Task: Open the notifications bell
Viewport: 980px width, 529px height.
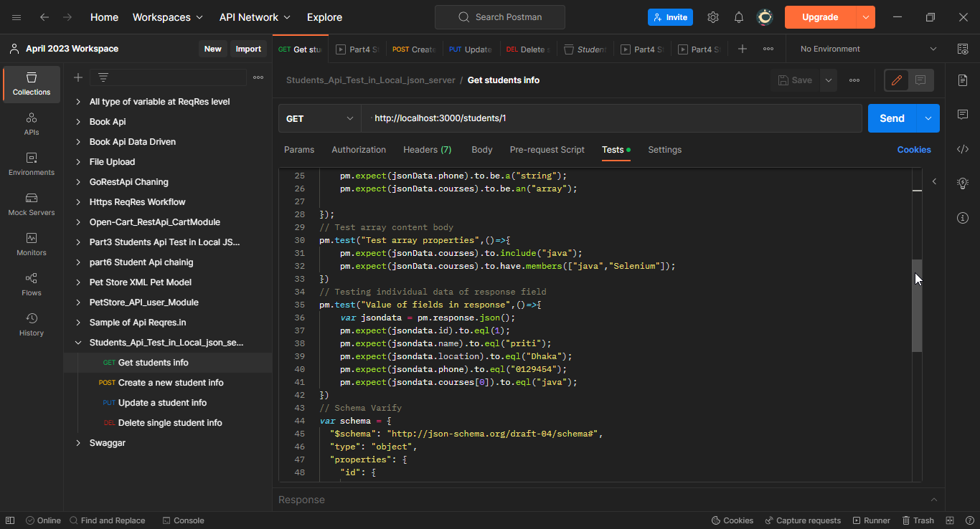Action: pos(739,17)
